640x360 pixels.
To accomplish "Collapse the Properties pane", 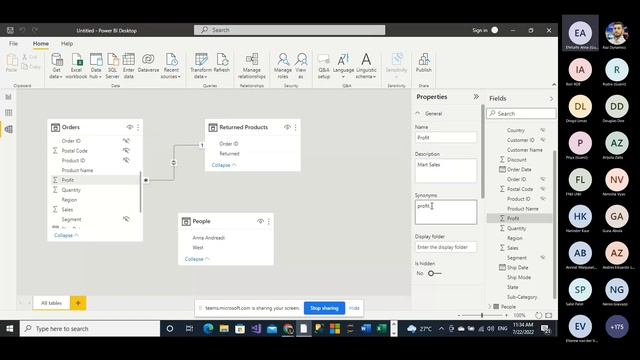I will 476,97.
